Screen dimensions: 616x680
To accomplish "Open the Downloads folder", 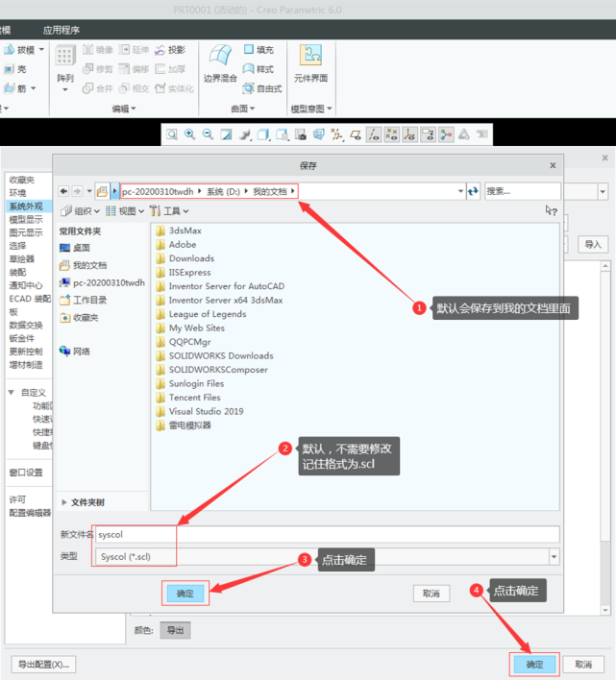I will (x=185, y=258).
